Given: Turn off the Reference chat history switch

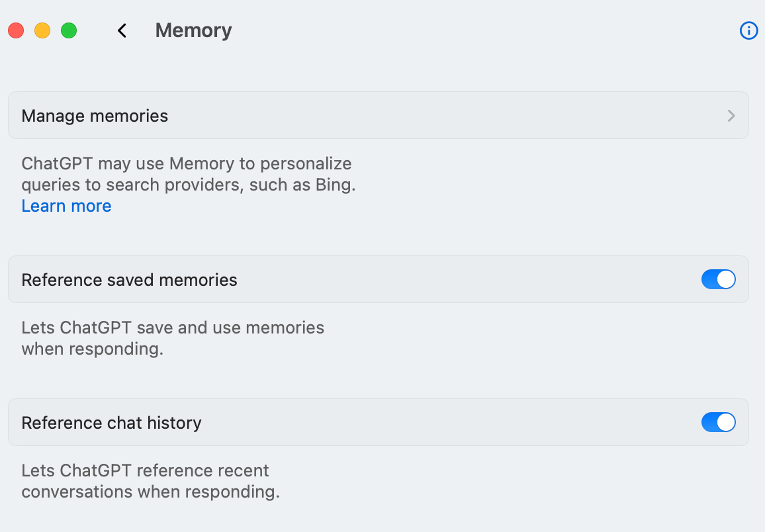Looking at the screenshot, I should pyautogui.click(x=718, y=422).
